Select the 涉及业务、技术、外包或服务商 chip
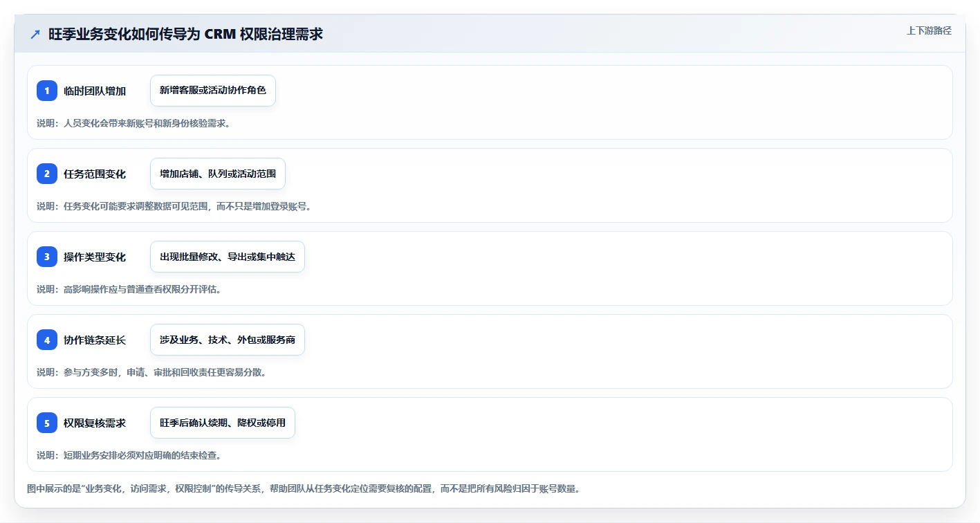Screen dimensions: 980x523 (228, 340)
